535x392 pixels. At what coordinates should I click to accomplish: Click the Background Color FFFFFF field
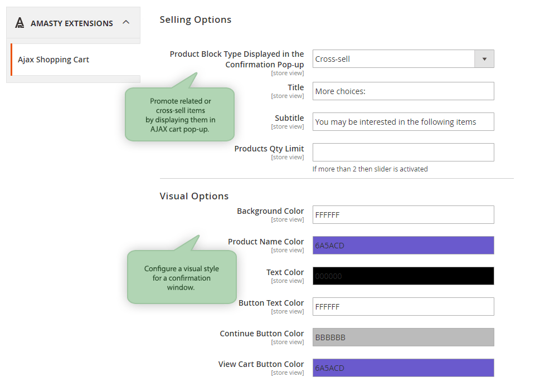point(403,215)
